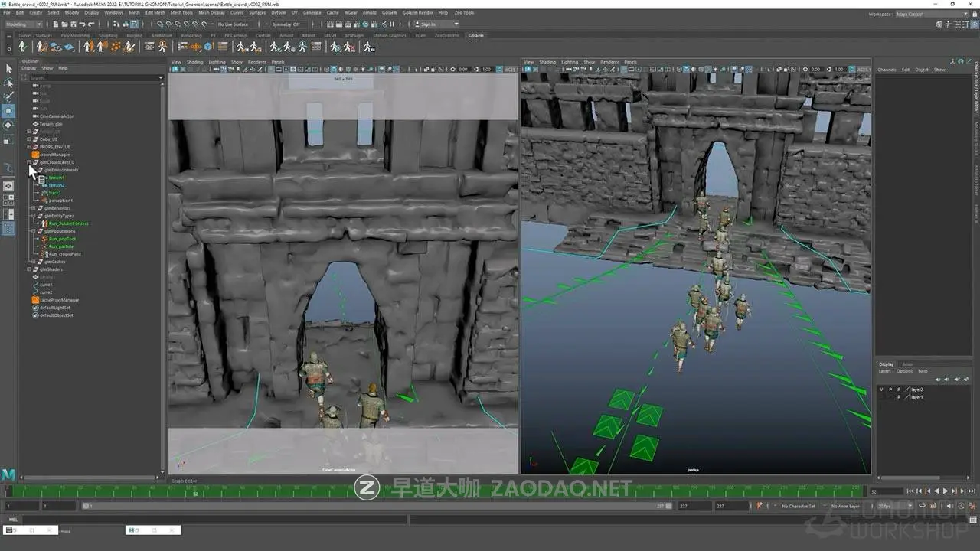This screenshot has height=551, width=980.
Task: Choose the Paint Selection tool
Action: pyautogui.click(x=9, y=96)
